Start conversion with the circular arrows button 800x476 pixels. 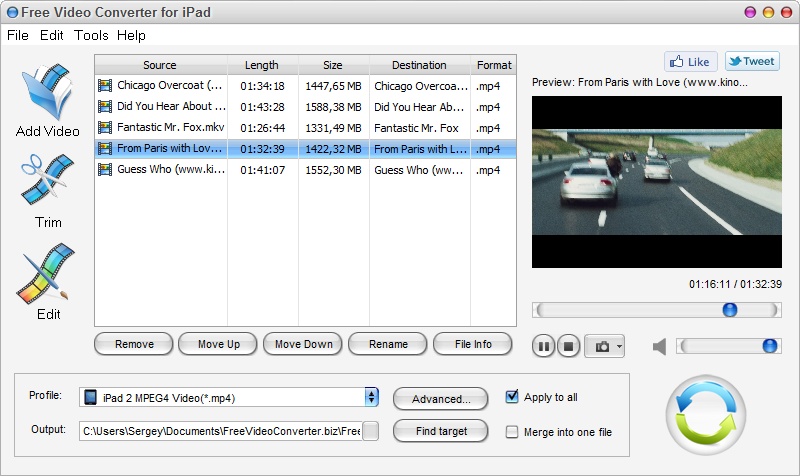pyautogui.click(x=706, y=415)
